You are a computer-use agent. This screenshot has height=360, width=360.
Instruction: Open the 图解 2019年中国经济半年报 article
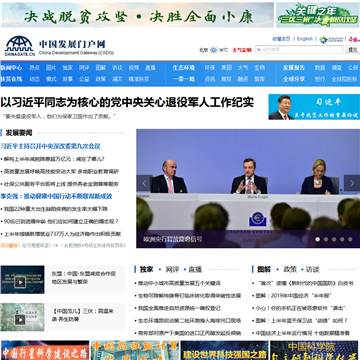click(x=293, y=296)
